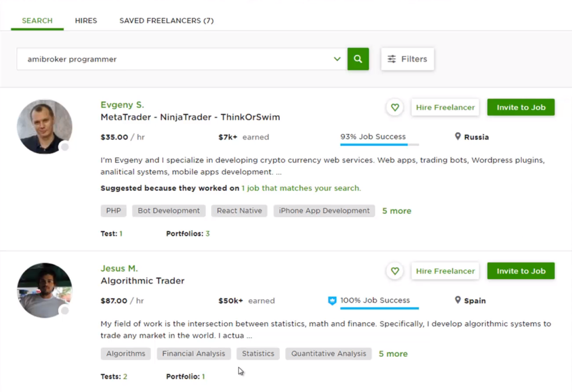Viewport: 572px width, 392px height.
Task: Open Evgeny's Portfolios count 3
Action: point(208,234)
